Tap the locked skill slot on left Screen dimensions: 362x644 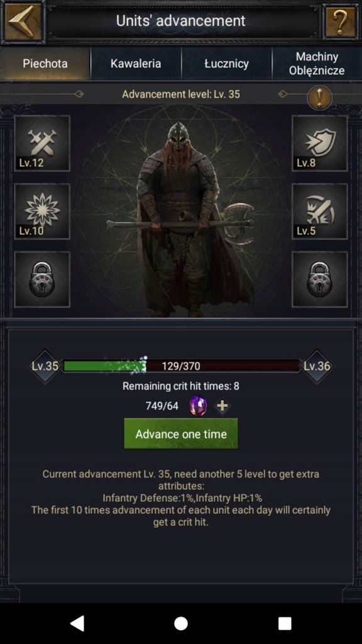(x=42, y=279)
